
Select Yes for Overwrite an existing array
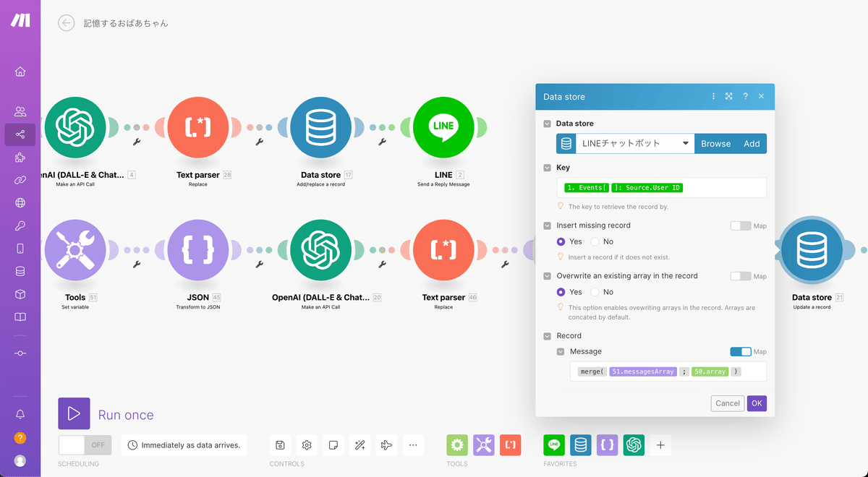(561, 292)
